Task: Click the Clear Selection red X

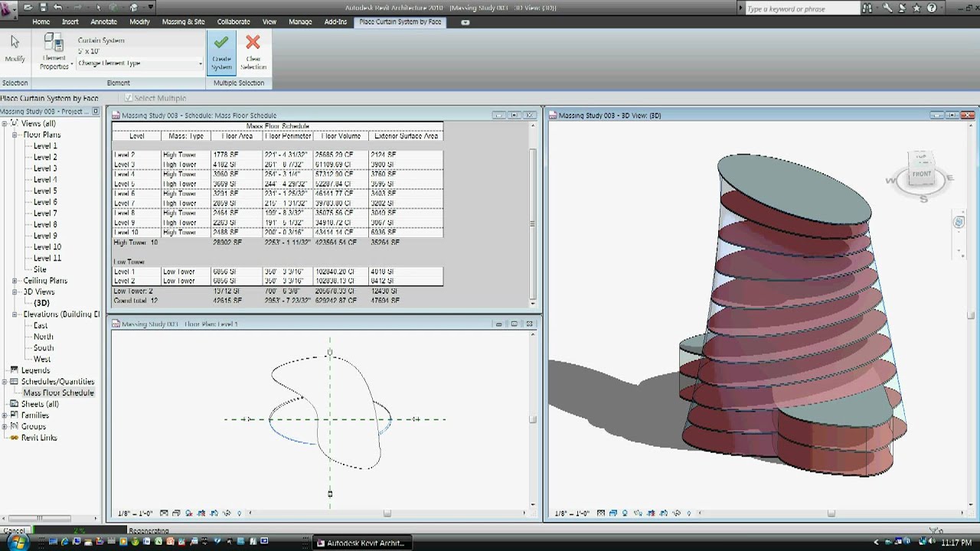Action: click(x=253, y=52)
